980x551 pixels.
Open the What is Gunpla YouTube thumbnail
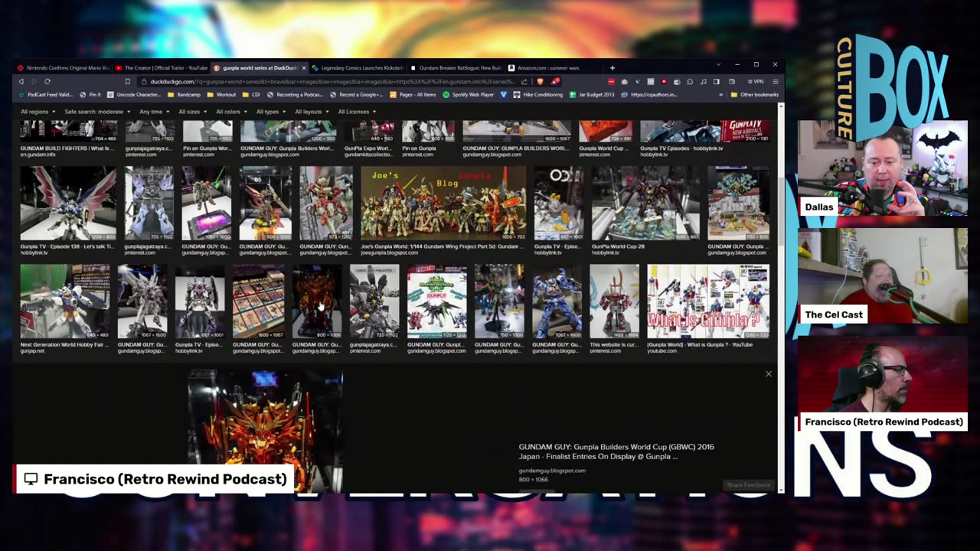click(x=708, y=302)
